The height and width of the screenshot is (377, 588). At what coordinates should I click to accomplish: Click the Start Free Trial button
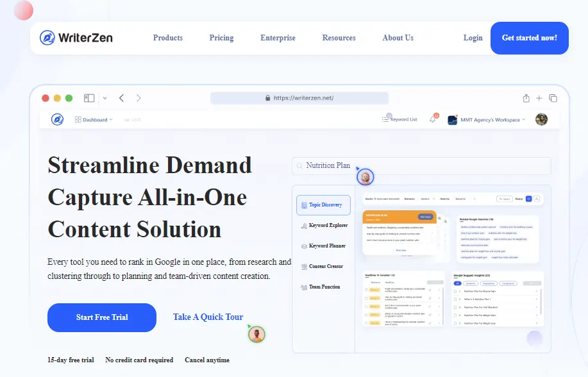(x=101, y=317)
